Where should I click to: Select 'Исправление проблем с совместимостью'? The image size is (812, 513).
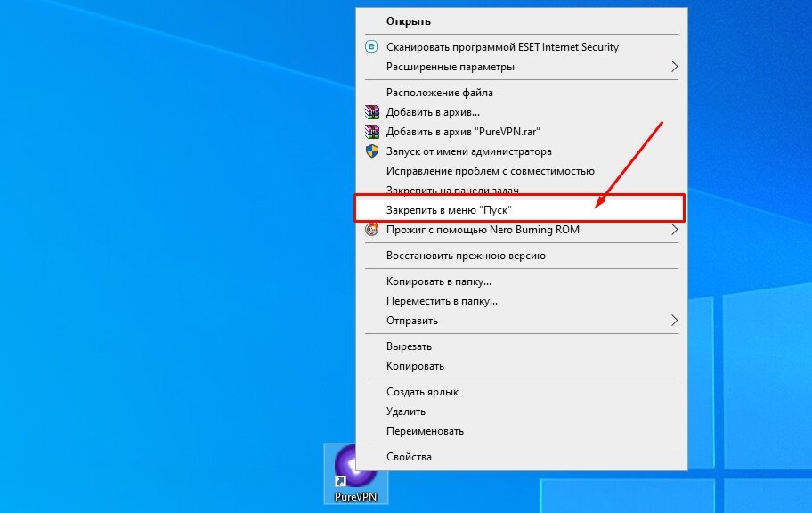(x=522, y=171)
